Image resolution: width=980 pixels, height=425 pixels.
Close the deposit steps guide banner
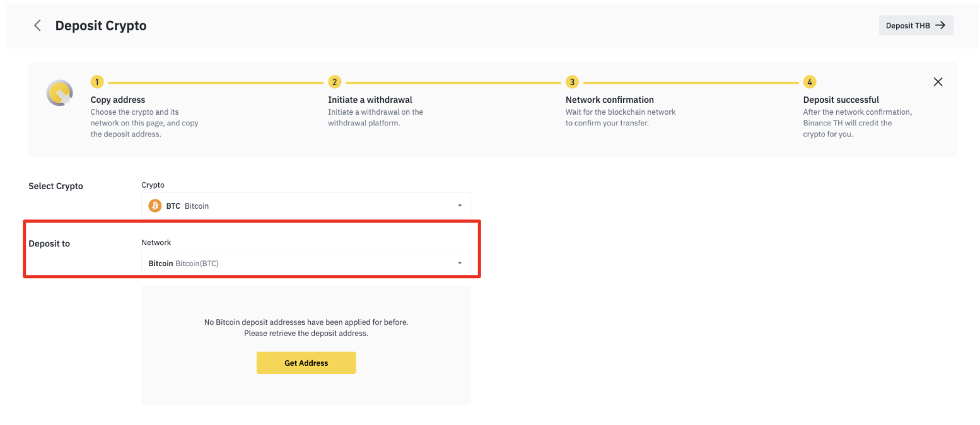tap(938, 82)
